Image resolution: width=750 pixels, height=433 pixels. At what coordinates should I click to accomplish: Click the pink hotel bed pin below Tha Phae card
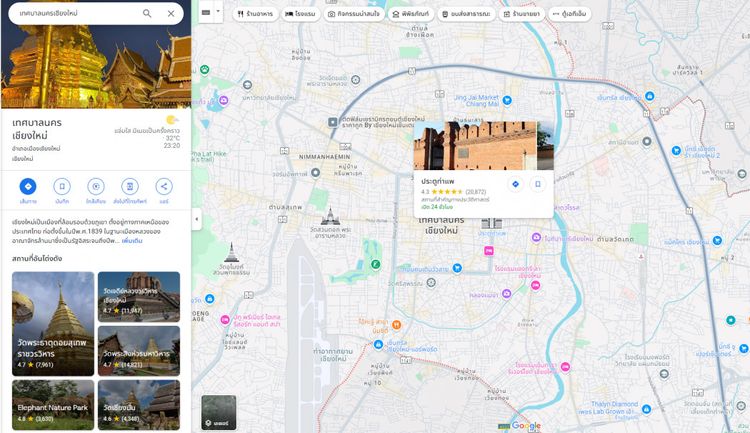point(488,251)
